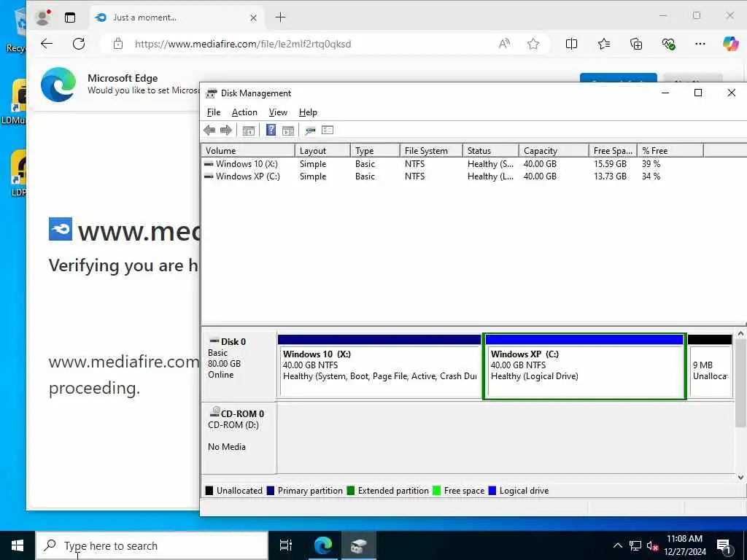Sort by the Layout column header
Viewport: 747px width, 560px height.
tap(322, 150)
